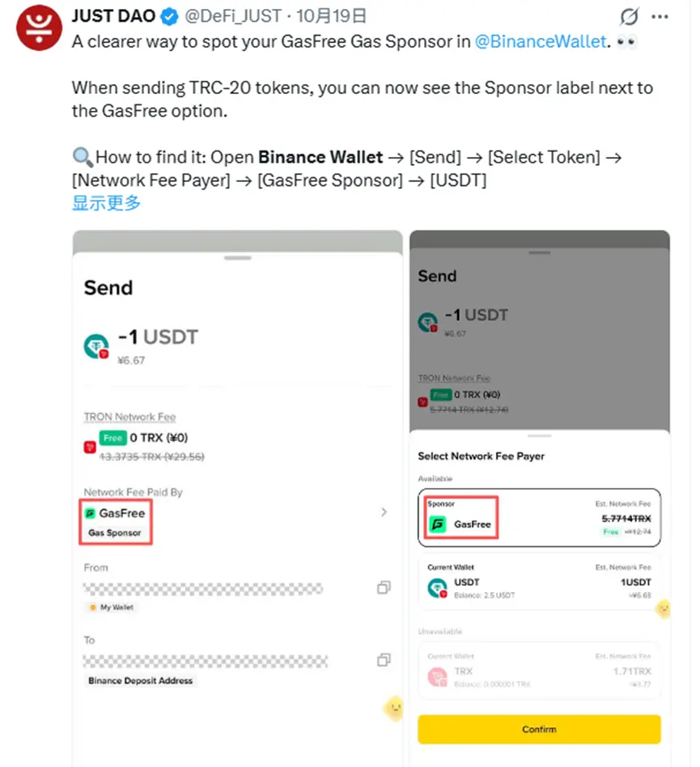Screen dimensions: 700x767
Task: Copy the To address using the copy icon
Action: 384,659
